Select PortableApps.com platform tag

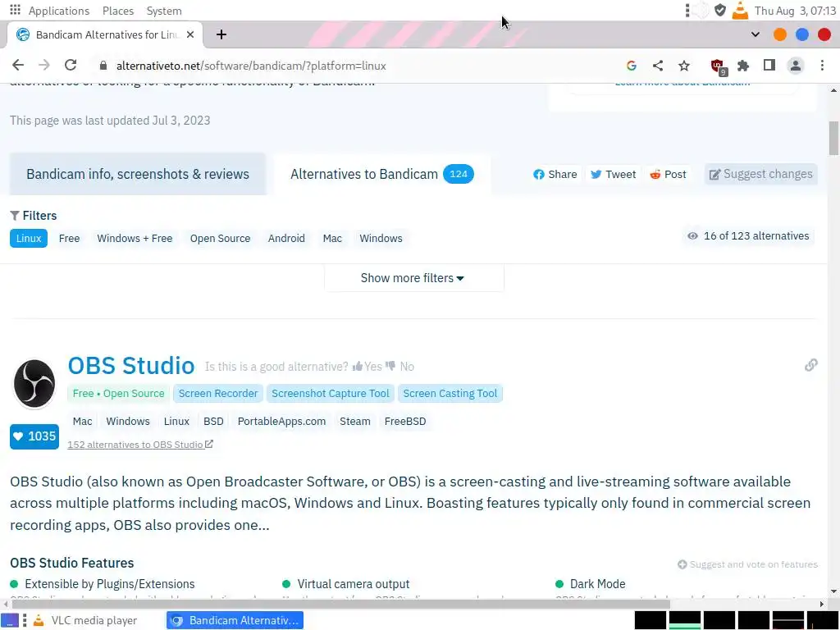click(x=282, y=421)
